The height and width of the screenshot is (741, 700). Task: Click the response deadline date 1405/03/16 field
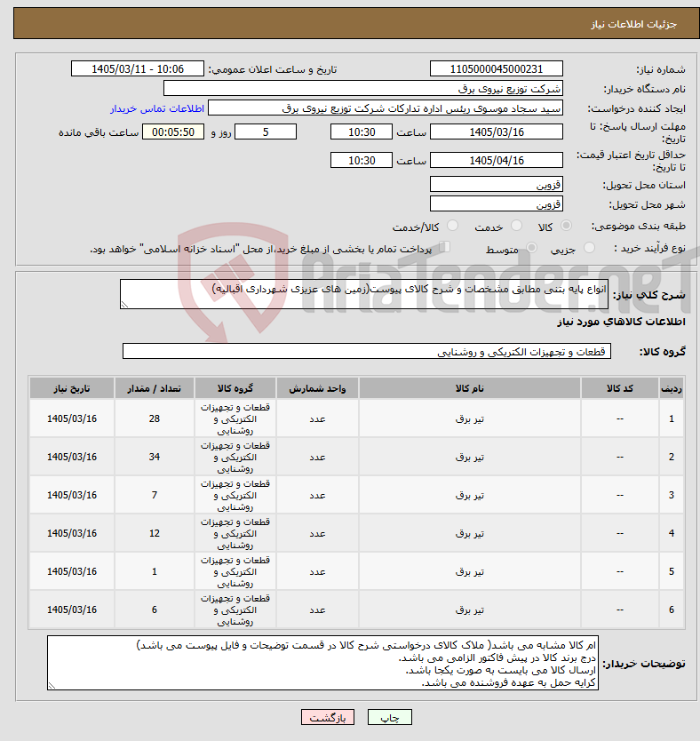click(497, 131)
